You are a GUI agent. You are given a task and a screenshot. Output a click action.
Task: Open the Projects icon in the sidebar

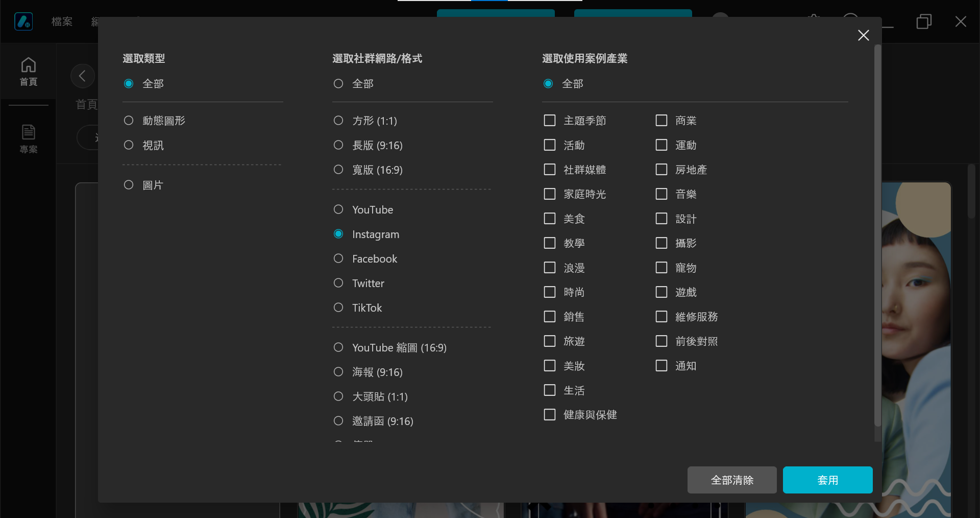[28, 138]
